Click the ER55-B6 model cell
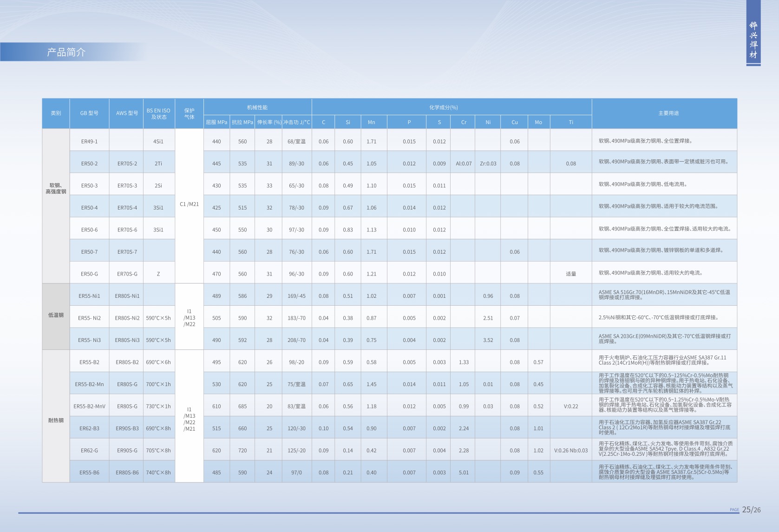This screenshot has width=779, height=532. click(x=89, y=473)
